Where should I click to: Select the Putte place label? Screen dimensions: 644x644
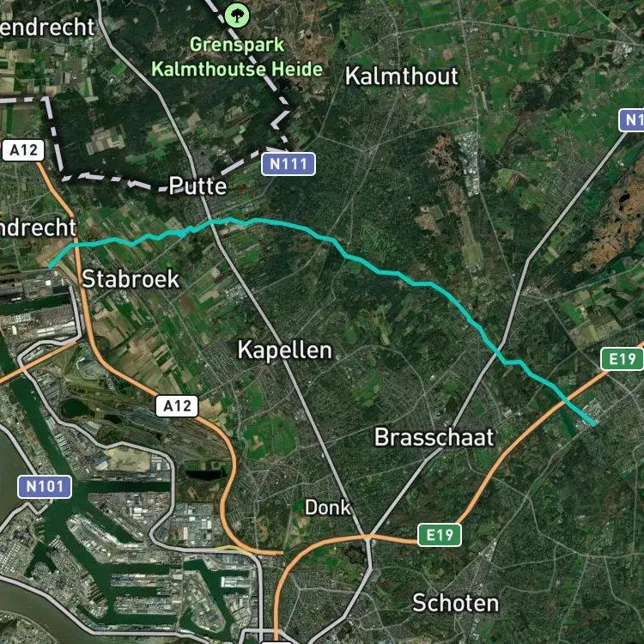pos(198,186)
